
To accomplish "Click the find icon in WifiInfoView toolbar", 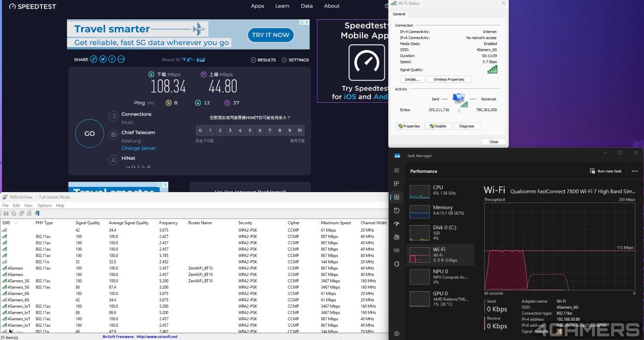I will (x=29, y=213).
